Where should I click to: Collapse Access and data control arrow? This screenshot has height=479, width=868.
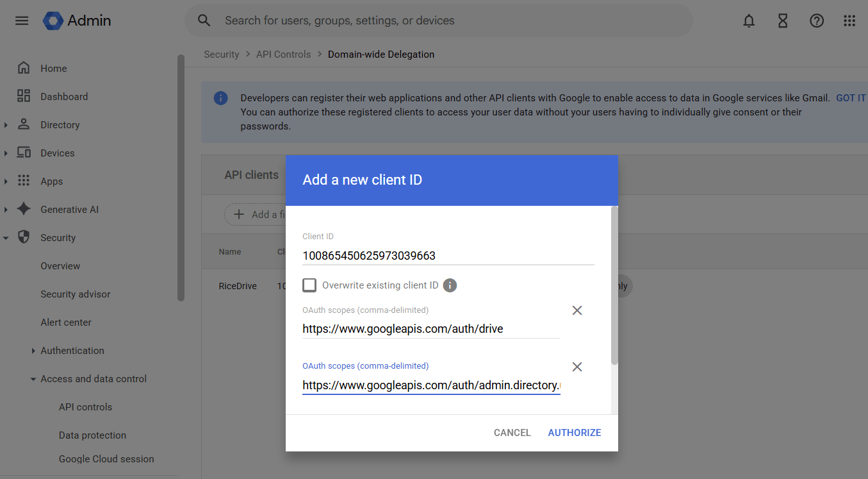(33, 379)
